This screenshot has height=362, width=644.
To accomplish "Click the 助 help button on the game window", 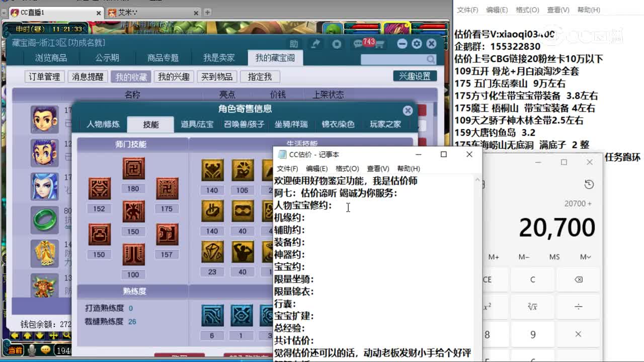I will pyautogui.click(x=293, y=44).
